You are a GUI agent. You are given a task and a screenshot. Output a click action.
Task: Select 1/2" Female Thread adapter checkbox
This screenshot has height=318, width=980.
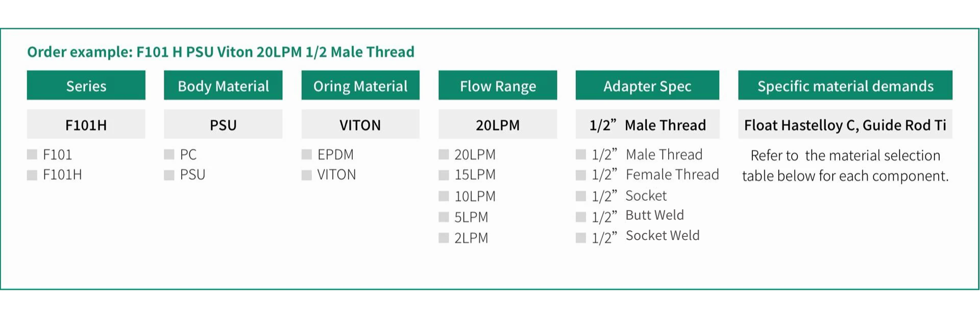pyautogui.click(x=581, y=175)
